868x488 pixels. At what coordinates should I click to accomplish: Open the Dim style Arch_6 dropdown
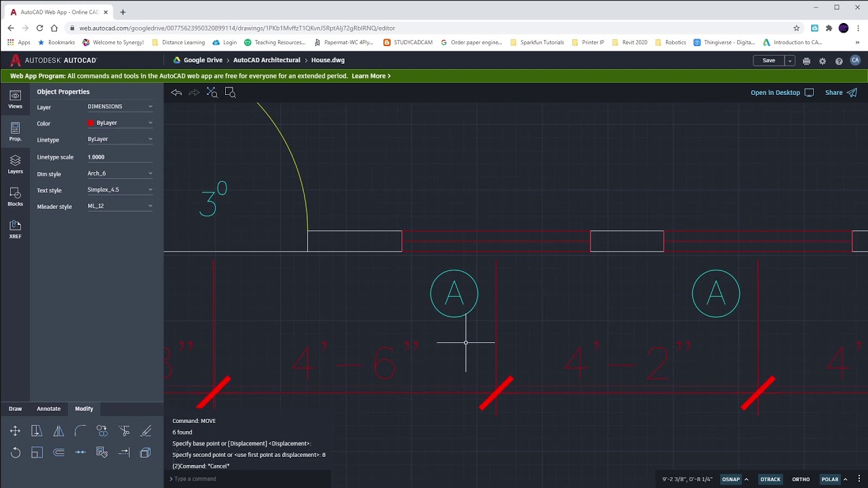point(120,174)
